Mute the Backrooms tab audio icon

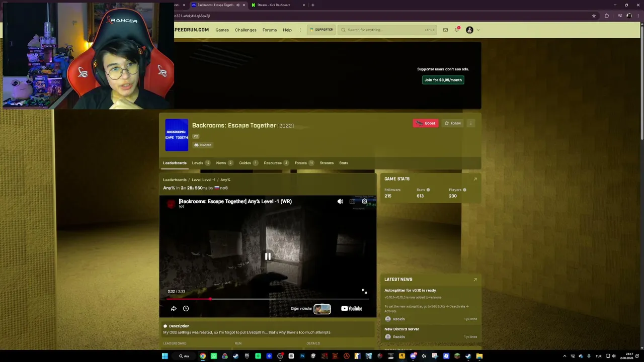point(238,5)
